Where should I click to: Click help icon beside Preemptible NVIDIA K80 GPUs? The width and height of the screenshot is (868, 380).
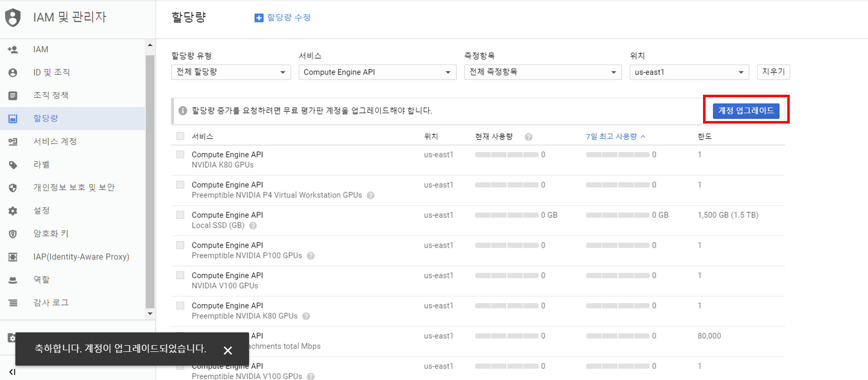coord(306,317)
